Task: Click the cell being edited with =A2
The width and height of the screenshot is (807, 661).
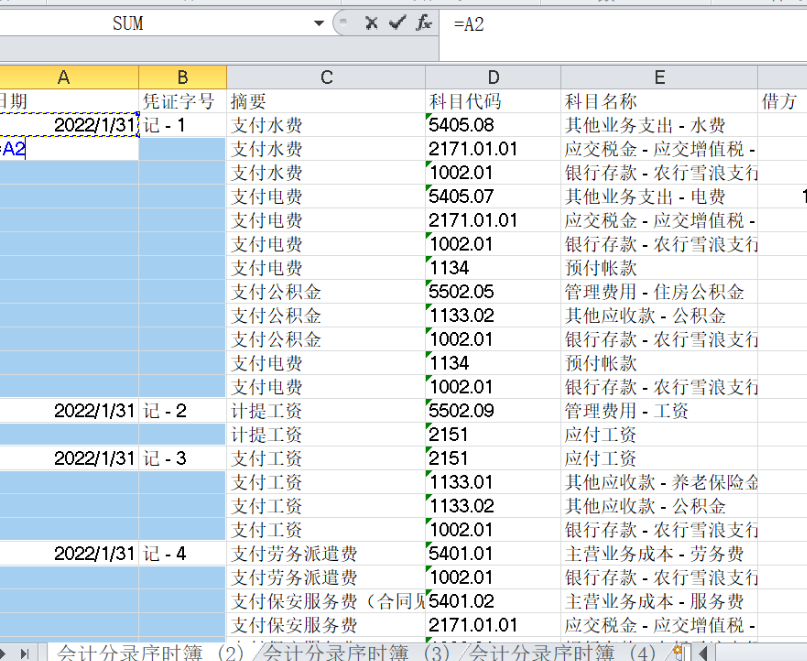Action: (69, 149)
